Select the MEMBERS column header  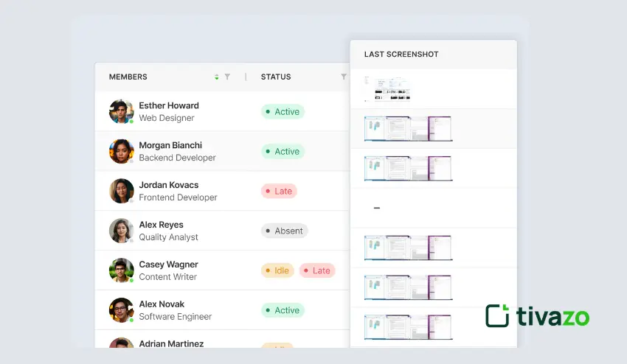[x=128, y=77]
